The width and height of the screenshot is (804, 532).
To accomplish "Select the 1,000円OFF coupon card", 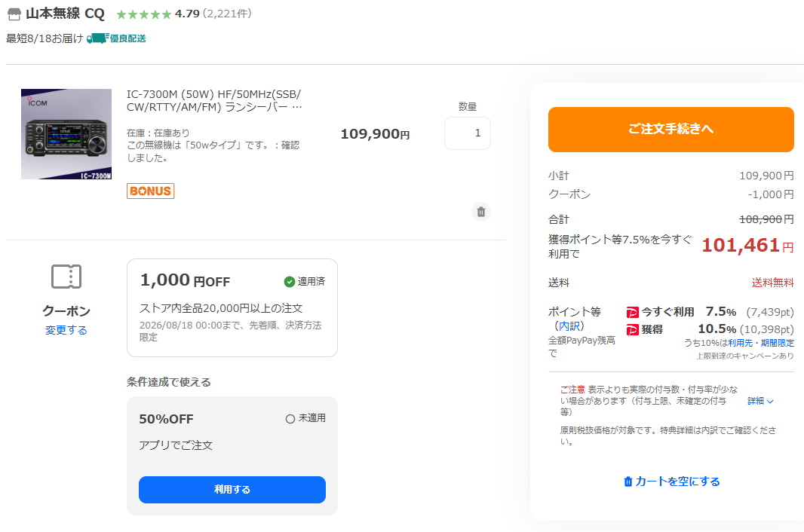I will tap(232, 307).
